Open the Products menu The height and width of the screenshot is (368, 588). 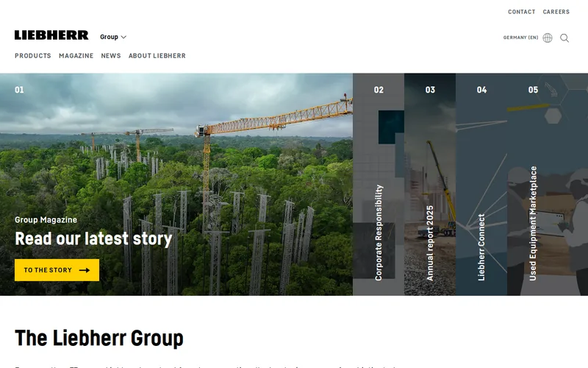[x=33, y=56]
